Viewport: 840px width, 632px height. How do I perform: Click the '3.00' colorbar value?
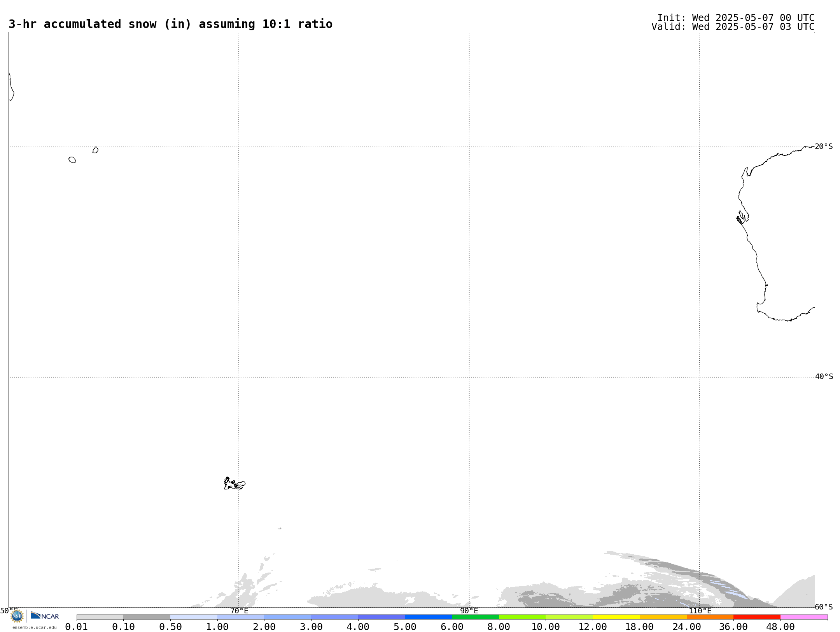[x=311, y=627]
